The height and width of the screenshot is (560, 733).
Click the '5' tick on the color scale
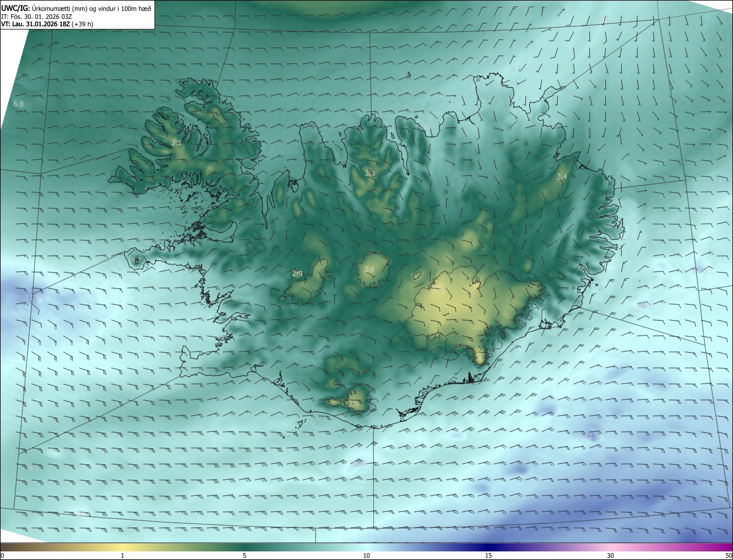click(x=245, y=555)
